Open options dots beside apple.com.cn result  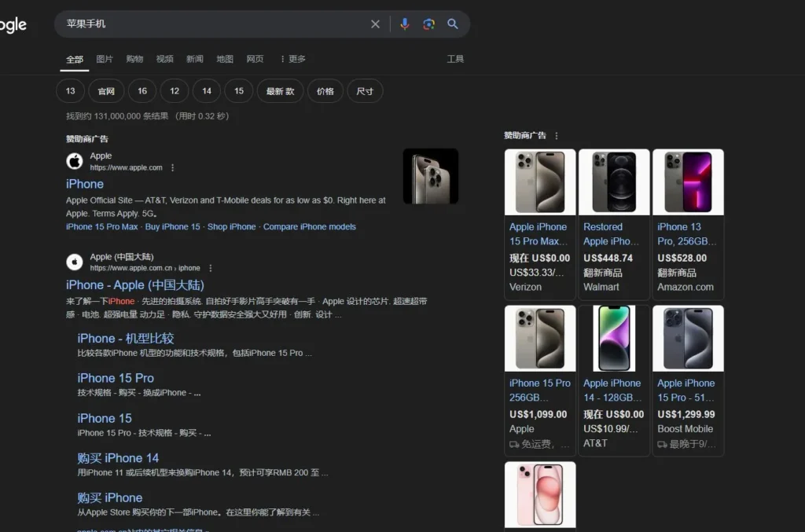pos(211,268)
